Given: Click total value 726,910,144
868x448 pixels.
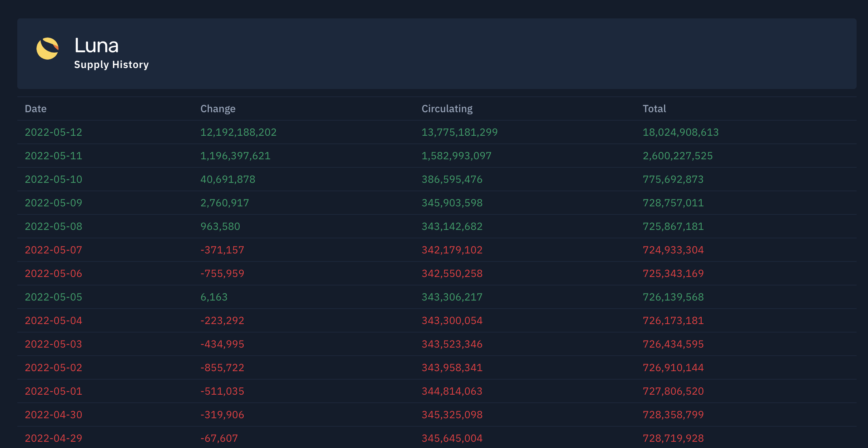Looking at the screenshot, I should tap(673, 368).
